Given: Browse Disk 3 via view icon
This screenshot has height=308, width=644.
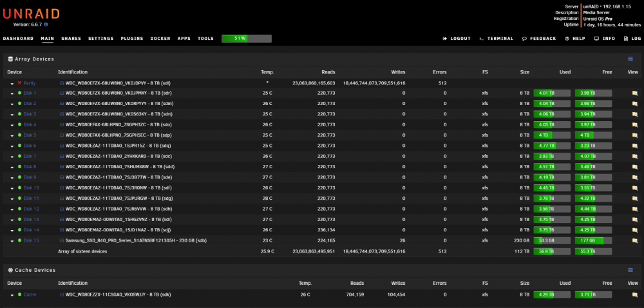Looking at the screenshot, I should [634, 114].
